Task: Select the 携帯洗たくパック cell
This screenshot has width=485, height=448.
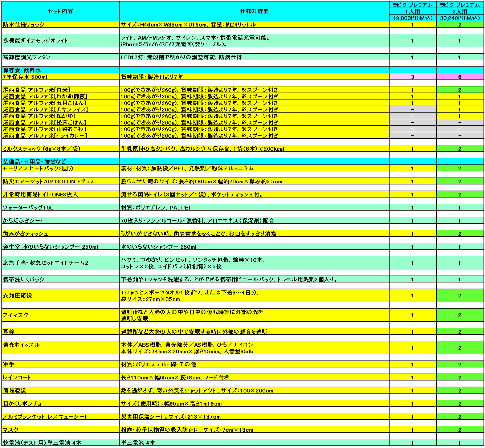Action: 61,280
